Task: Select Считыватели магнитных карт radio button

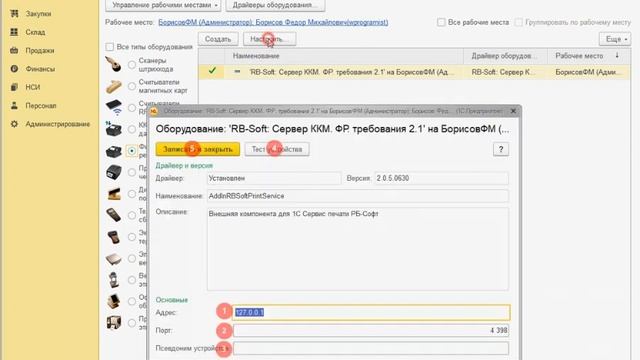Action: [132, 86]
